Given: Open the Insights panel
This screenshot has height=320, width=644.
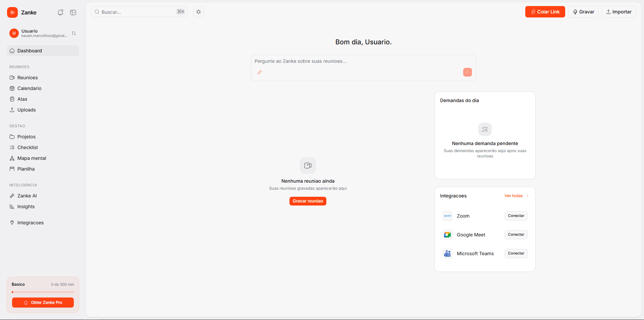Looking at the screenshot, I should (x=26, y=207).
